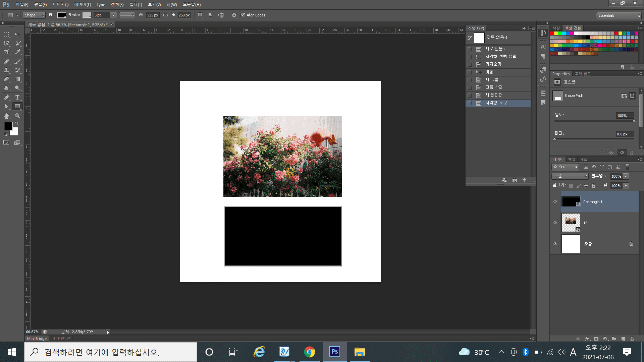Click the 새 레이어 history state

494,95
